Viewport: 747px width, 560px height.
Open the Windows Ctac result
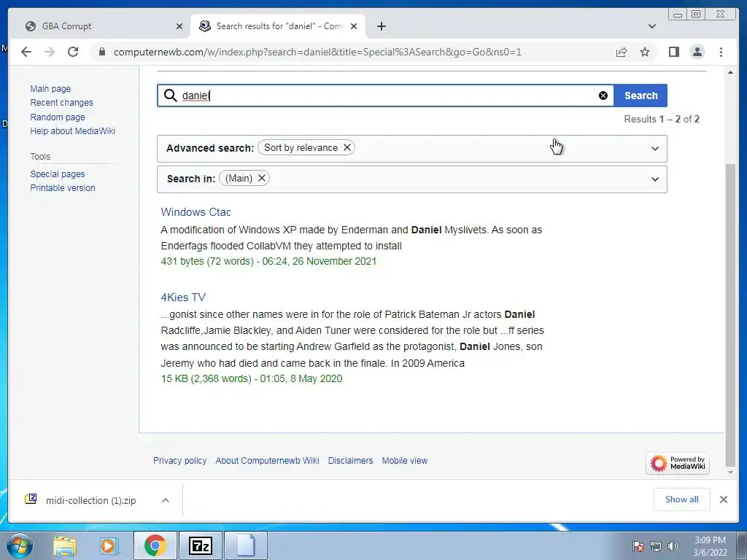point(196,212)
